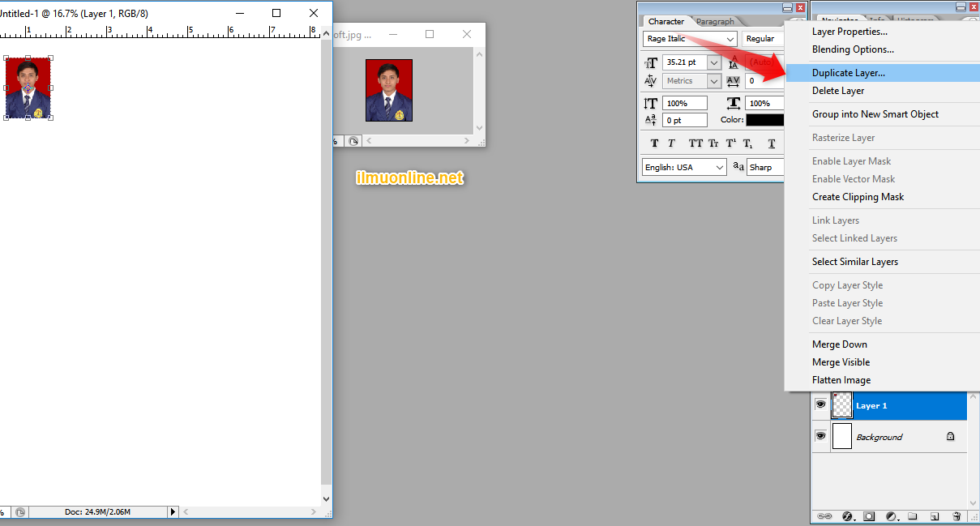The width and height of the screenshot is (980, 526).
Task: Open the English: USA language dropdown
Action: point(719,167)
